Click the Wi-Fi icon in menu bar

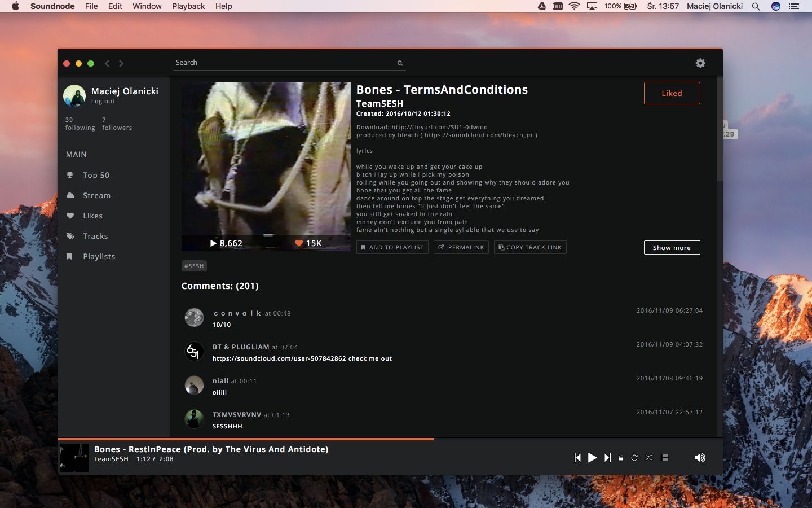[x=574, y=6]
